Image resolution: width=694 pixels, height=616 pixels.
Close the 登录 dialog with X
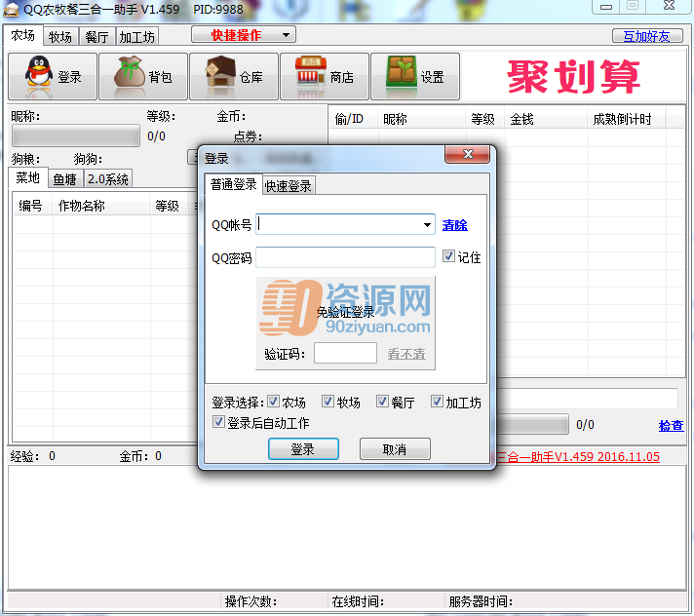(468, 154)
